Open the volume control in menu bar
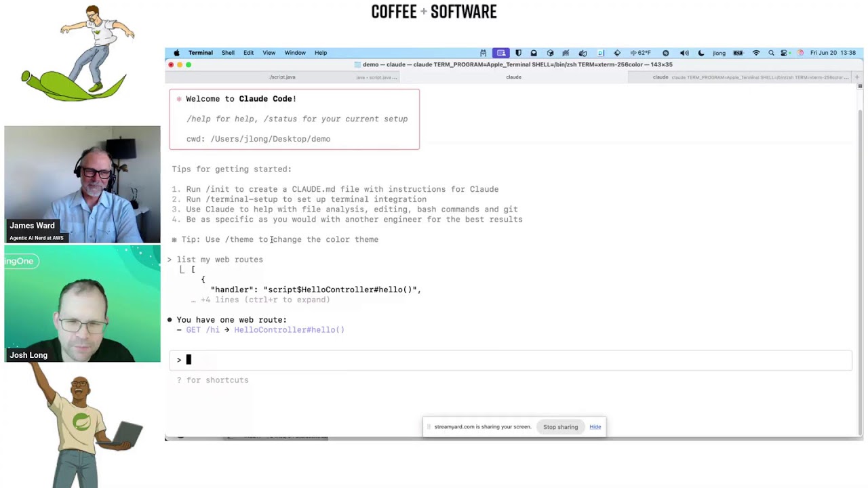The width and height of the screenshot is (868, 488). pyautogui.click(x=684, y=53)
